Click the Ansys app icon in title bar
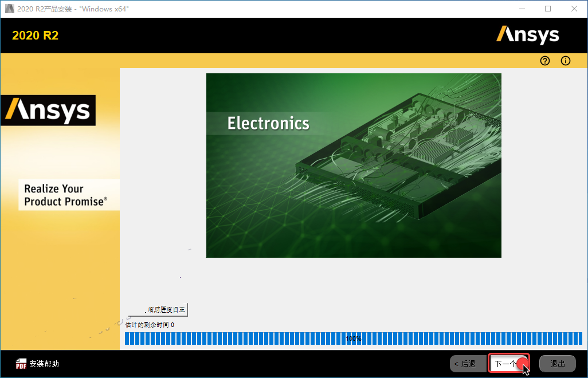Viewport: 588px width, 378px height. click(x=9, y=9)
